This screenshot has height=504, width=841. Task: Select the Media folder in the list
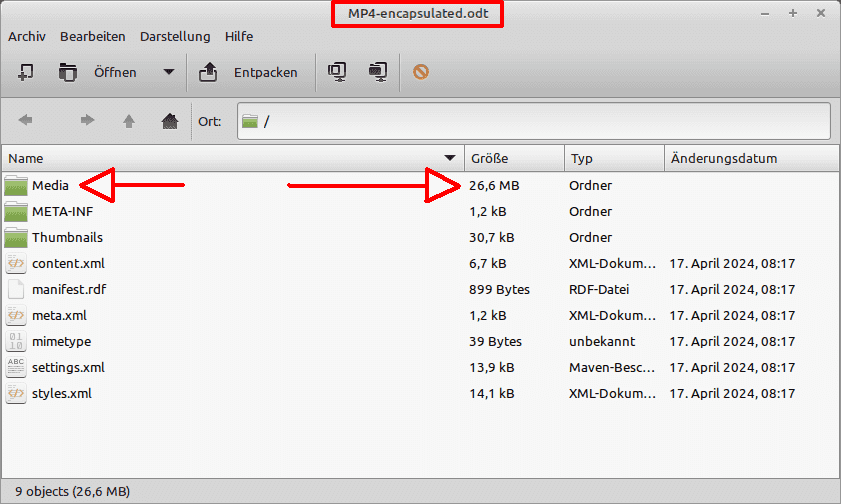pyautogui.click(x=50, y=186)
